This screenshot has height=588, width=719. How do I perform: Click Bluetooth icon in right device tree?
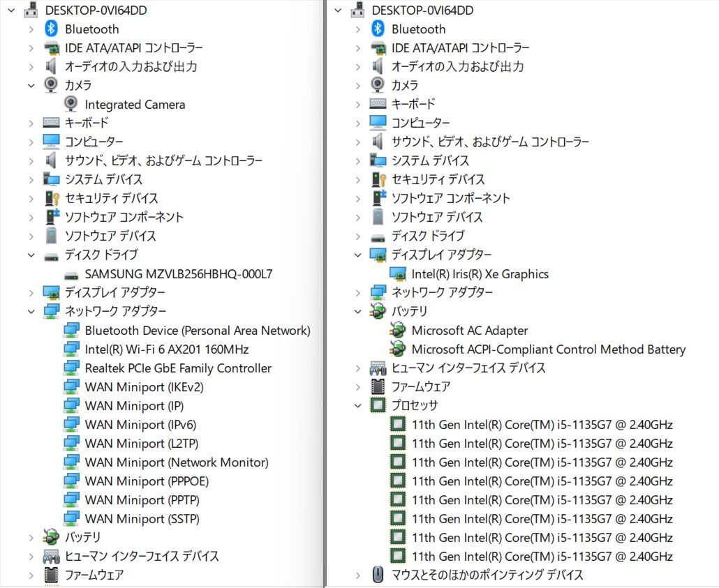pos(378,29)
